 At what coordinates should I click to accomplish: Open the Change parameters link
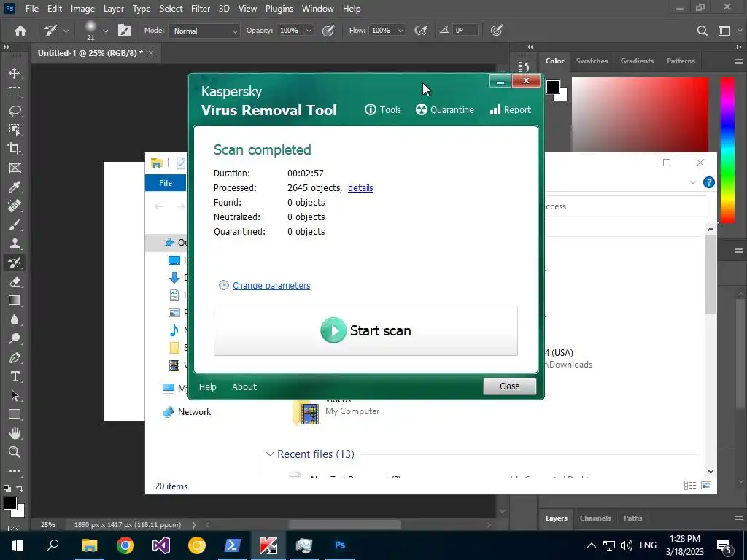(271, 285)
